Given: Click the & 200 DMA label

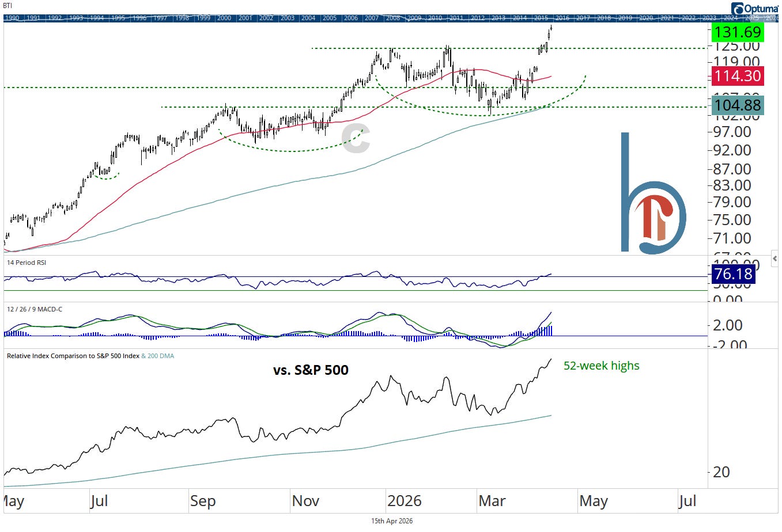Looking at the screenshot, I should click(158, 356).
